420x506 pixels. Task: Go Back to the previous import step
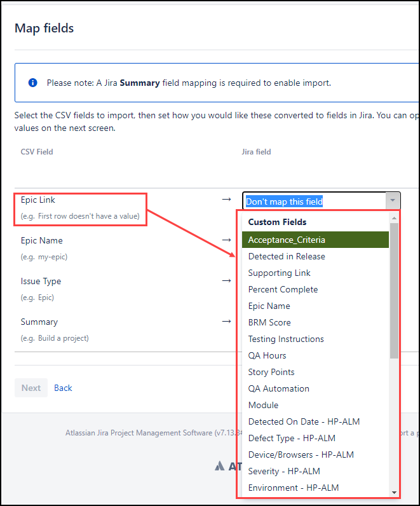pos(63,388)
